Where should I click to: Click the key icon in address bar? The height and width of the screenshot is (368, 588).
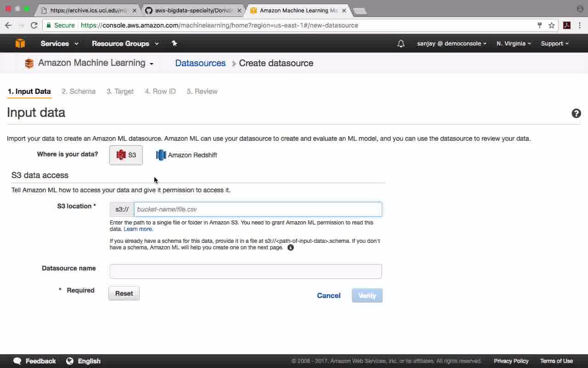[x=540, y=25]
